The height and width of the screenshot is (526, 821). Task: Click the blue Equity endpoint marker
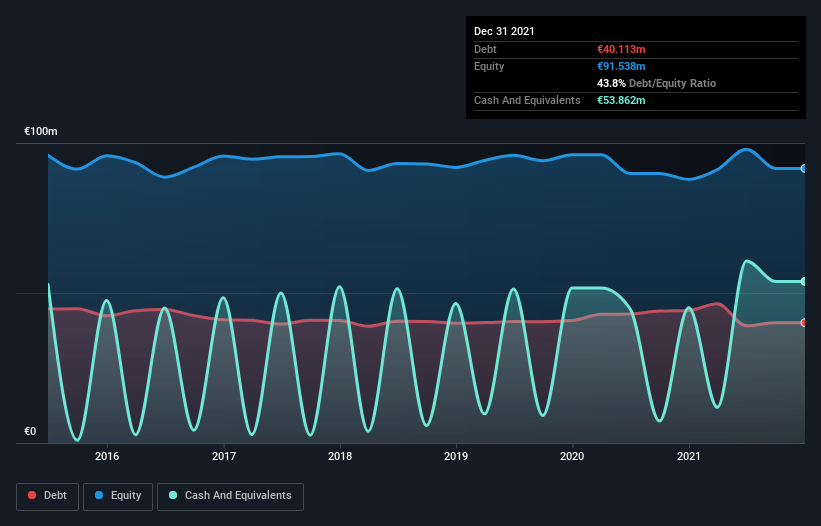(x=804, y=169)
